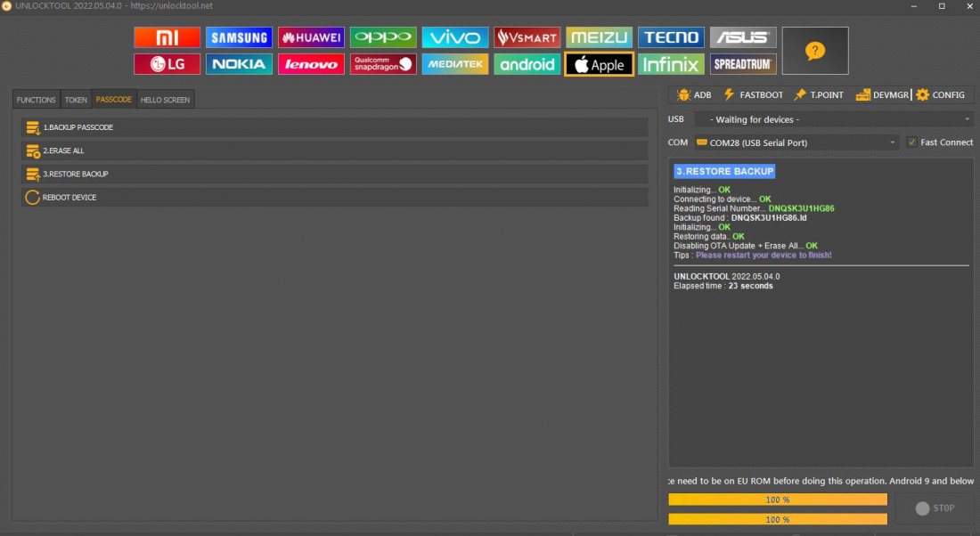Toggle the Fast Connect checkbox

click(912, 142)
